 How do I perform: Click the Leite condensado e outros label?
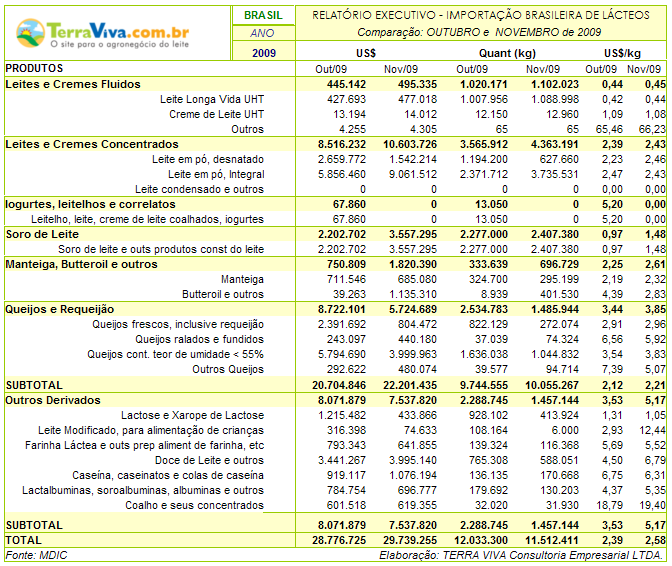pyautogui.click(x=199, y=189)
